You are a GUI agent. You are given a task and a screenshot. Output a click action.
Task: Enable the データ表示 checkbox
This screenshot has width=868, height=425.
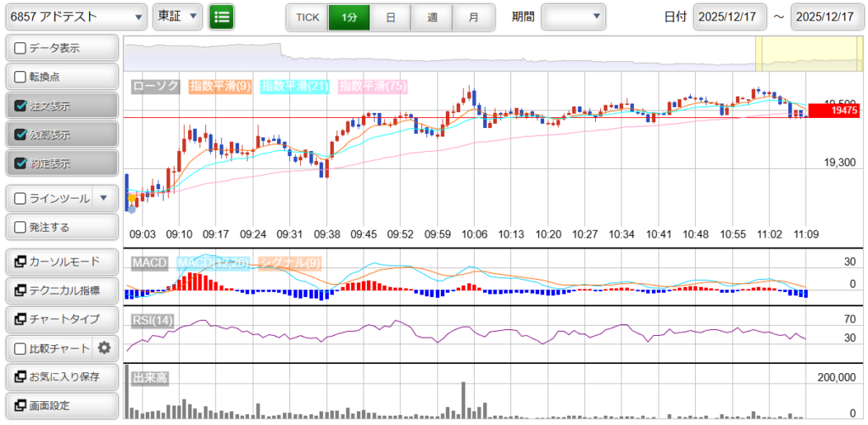tap(21, 48)
